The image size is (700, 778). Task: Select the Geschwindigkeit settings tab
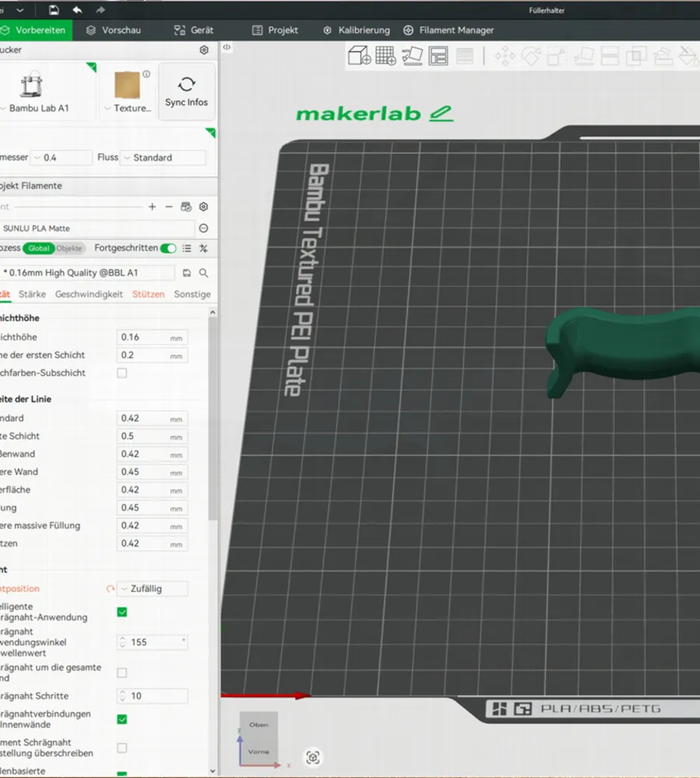coord(89,294)
